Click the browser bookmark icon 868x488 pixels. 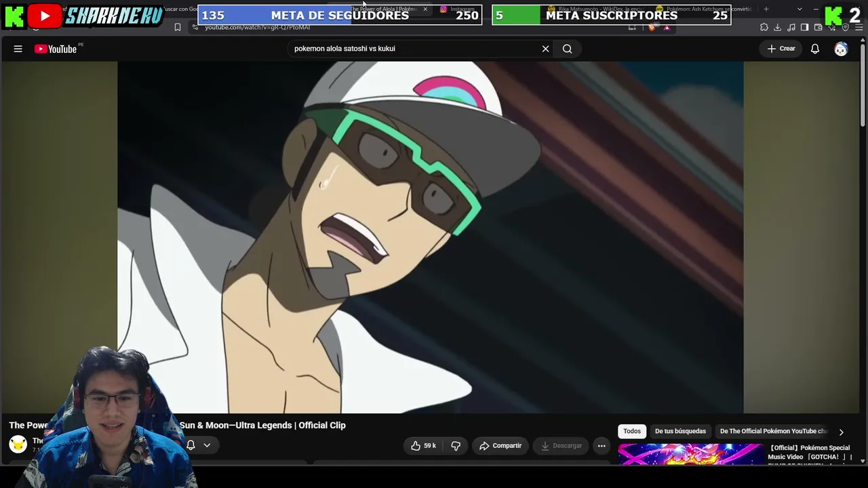[x=178, y=27]
